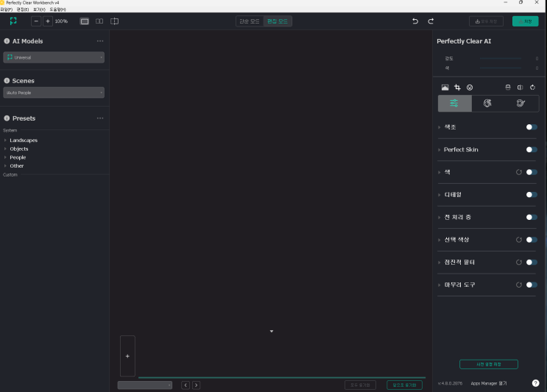Screen dimensions: 547x392
Task: Open the Universal AI model dropdown
Action: tap(54, 57)
